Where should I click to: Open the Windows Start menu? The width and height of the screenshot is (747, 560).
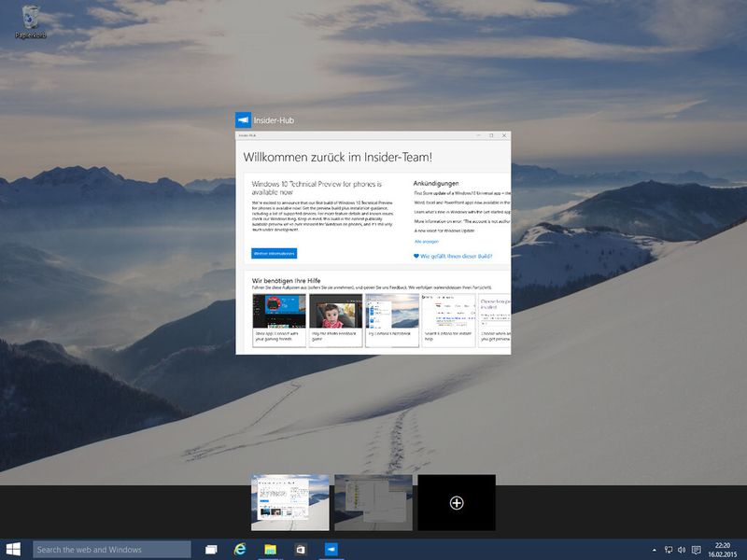click(13, 550)
